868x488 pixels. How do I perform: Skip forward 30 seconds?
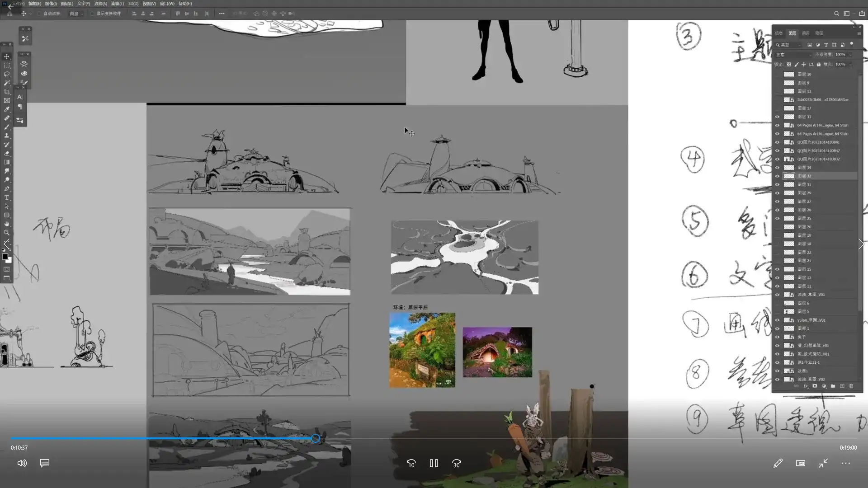tap(457, 463)
